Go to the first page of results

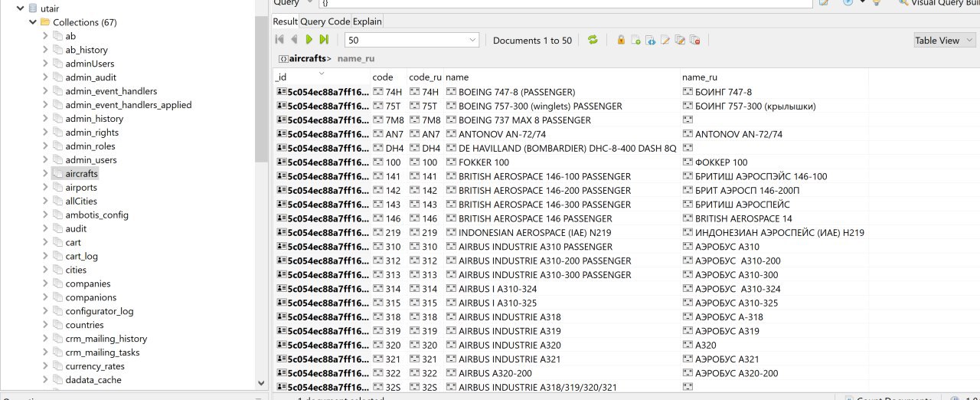click(x=279, y=40)
